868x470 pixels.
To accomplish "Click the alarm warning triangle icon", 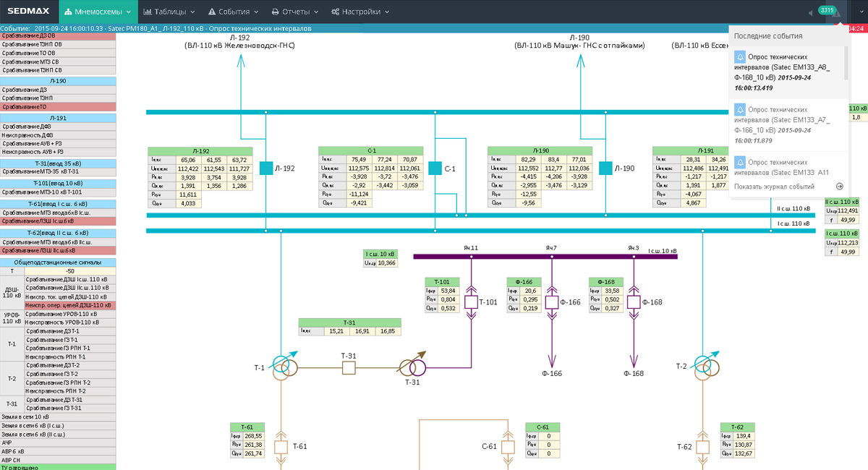I will (x=837, y=12).
